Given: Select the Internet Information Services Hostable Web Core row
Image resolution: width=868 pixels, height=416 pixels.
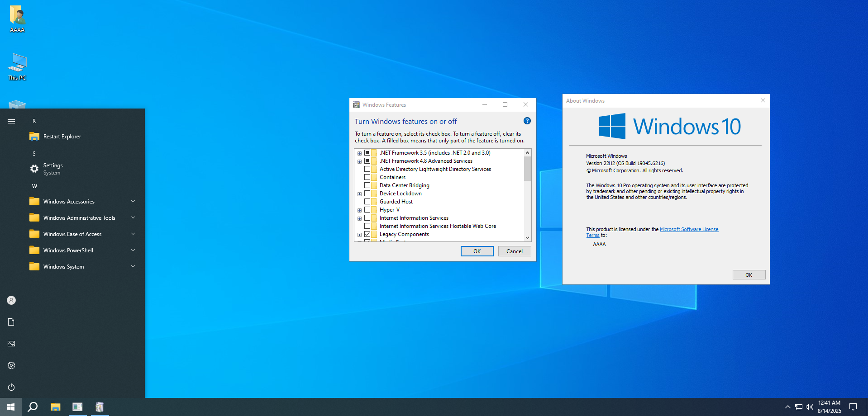Looking at the screenshot, I should pos(438,226).
